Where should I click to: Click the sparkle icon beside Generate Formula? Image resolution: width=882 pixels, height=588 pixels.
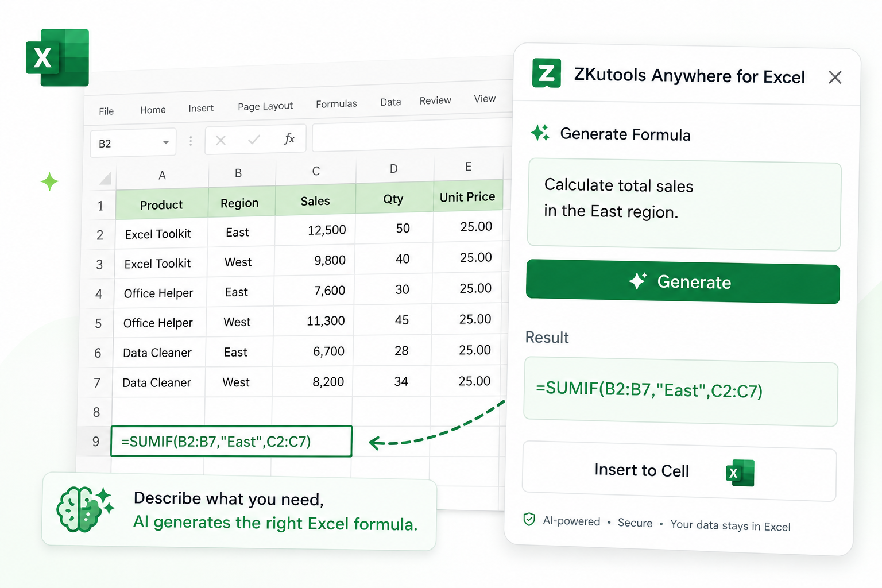(540, 133)
